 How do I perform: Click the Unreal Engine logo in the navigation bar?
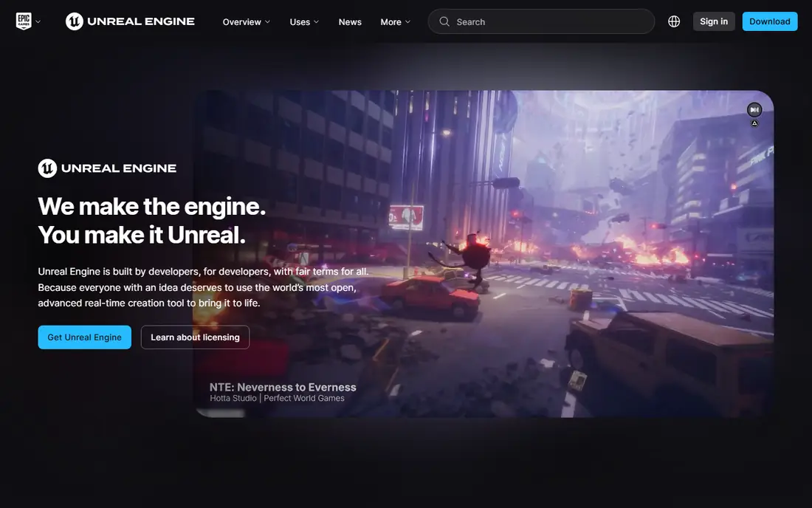coord(130,21)
